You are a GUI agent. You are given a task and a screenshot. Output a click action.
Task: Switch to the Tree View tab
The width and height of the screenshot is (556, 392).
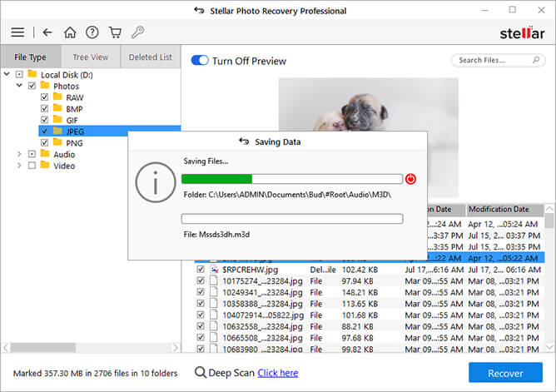click(90, 57)
